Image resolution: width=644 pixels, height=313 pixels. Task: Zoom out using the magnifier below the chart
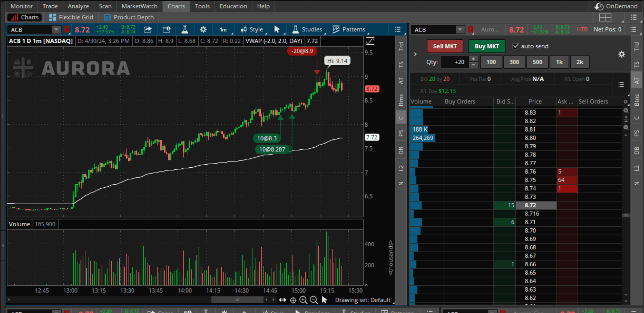tap(314, 300)
